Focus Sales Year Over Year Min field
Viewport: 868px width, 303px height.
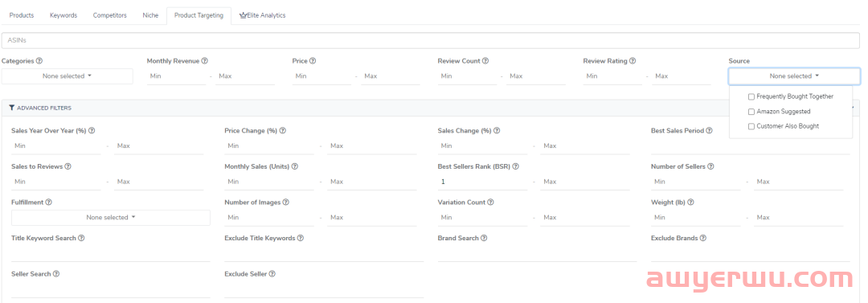tap(56, 146)
